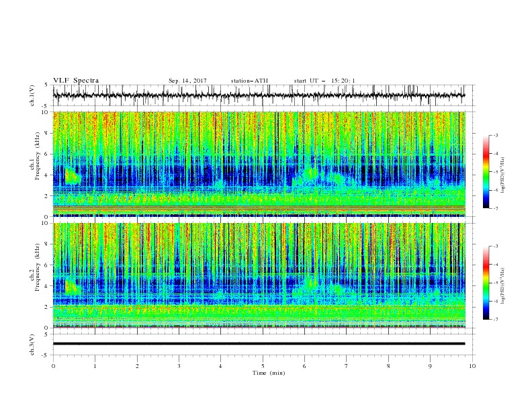This screenshot has width=532, height=411.
Task: Click the "Time (min)" axis label
Action: pyautogui.click(x=269, y=373)
